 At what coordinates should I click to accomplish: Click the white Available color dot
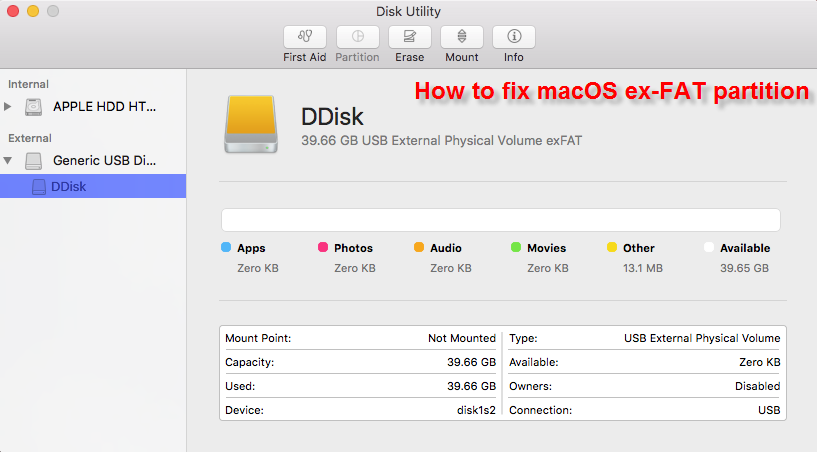709,247
